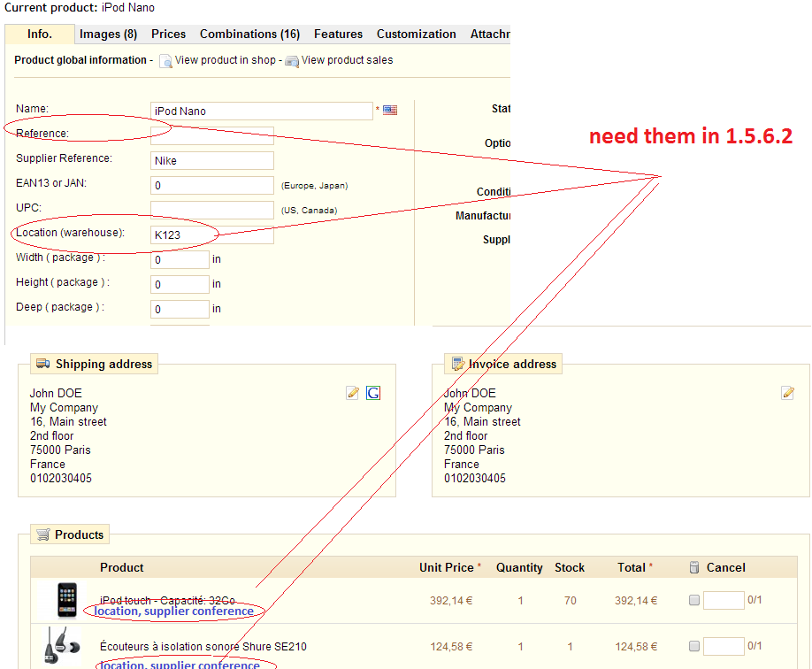The width and height of the screenshot is (812, 669).
Task: Open the Customization tab
Action: click(417, 35)
